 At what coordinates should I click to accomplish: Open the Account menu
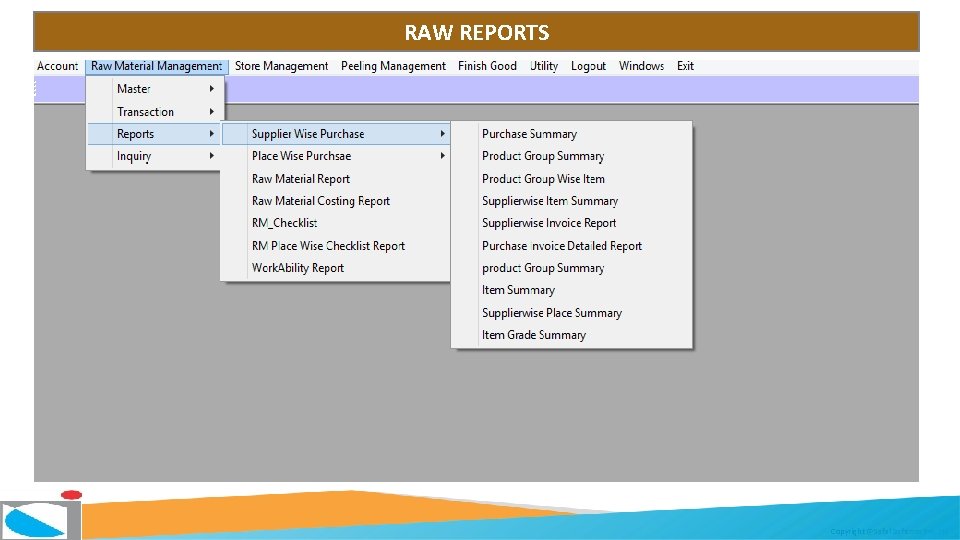point(58,66)
